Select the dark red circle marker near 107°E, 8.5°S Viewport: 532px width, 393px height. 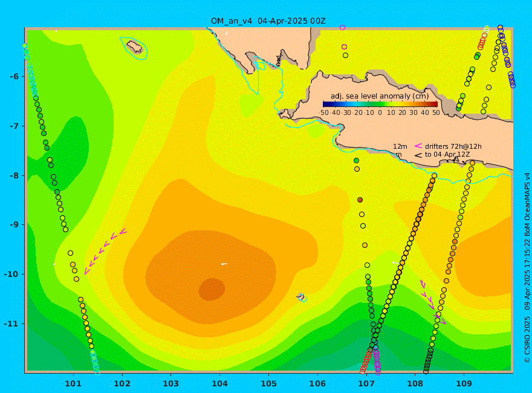click(360, 200)
